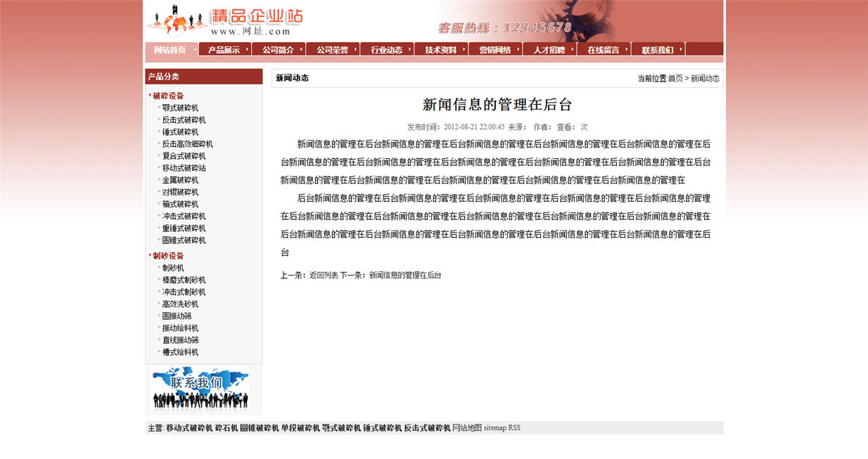Expand the 破碎设备 category
Viewport: 868px width, 459px height.
(168, 96)
